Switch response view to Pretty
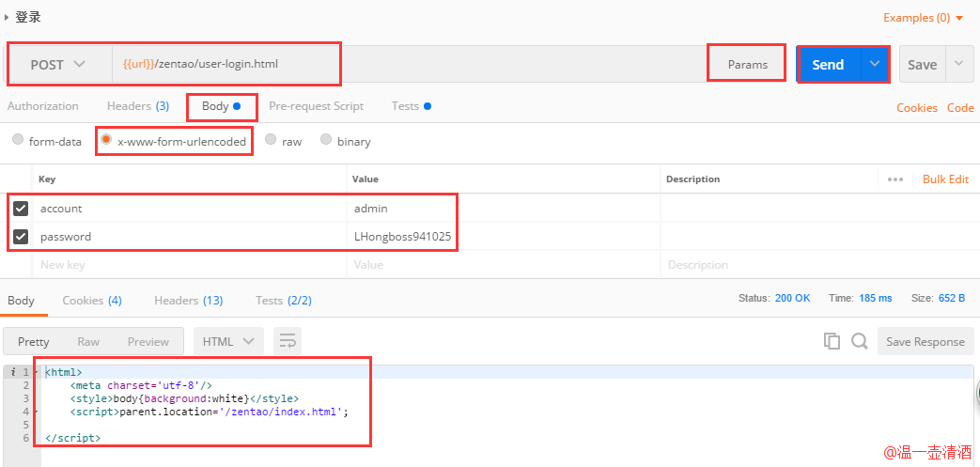Viewport: 980px width, 467px height. pyautogui.click(x=34, y=341)
